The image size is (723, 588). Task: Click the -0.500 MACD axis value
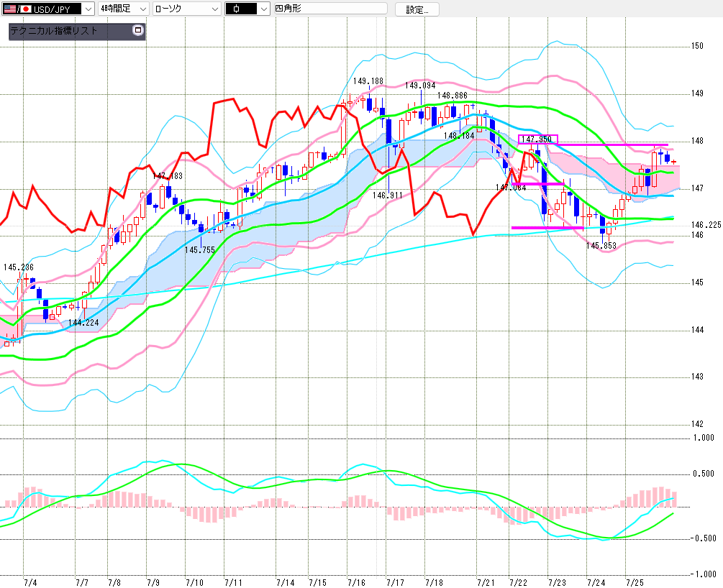703,538
